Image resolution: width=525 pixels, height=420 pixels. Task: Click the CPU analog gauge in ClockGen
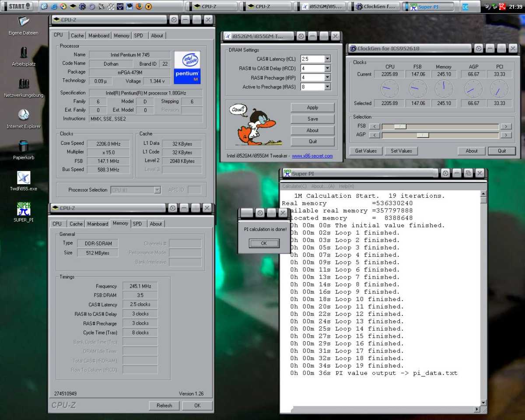[x=389, y=89]
